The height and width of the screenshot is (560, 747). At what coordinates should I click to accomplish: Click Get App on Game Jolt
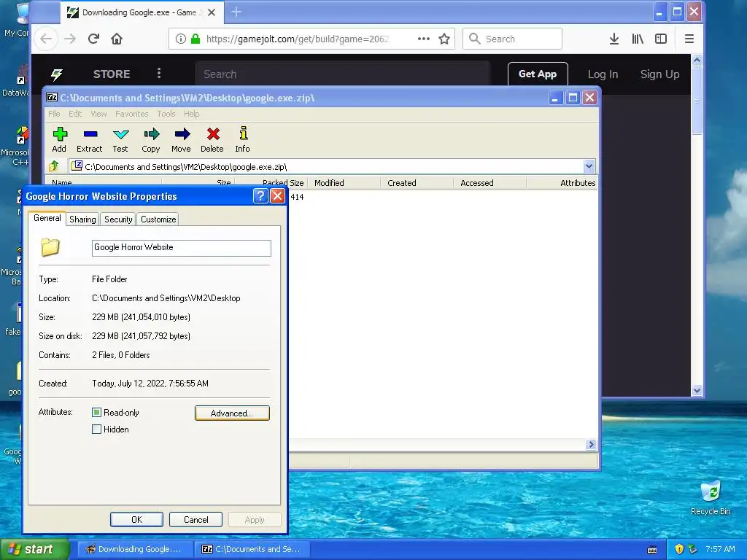point(538,74)
